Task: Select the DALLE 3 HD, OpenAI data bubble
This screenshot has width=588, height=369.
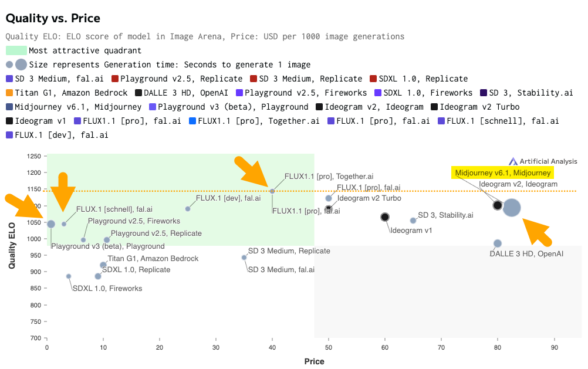Action: pyautogui.click(x=498, y=243)
